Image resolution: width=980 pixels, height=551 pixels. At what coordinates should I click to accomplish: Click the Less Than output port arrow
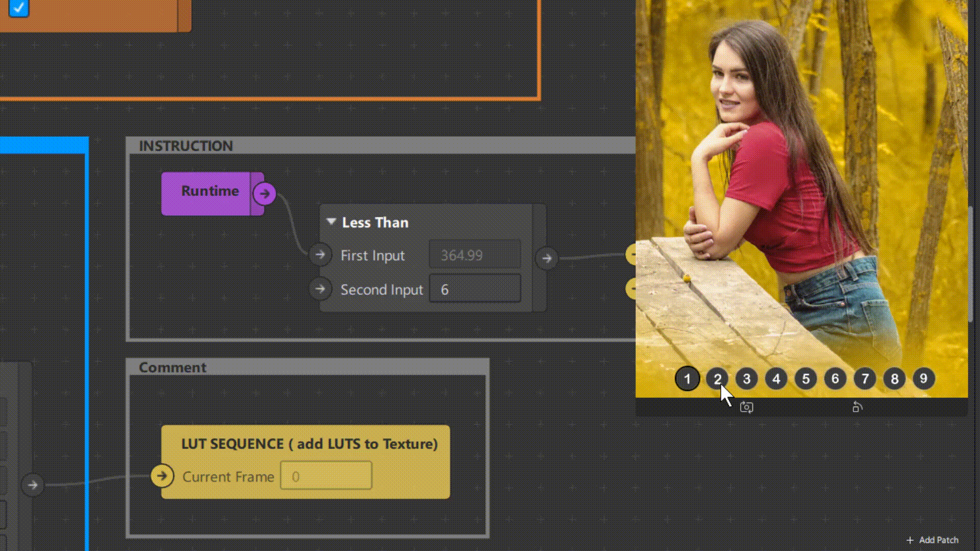pyautogui.click(x=547, y=258)
